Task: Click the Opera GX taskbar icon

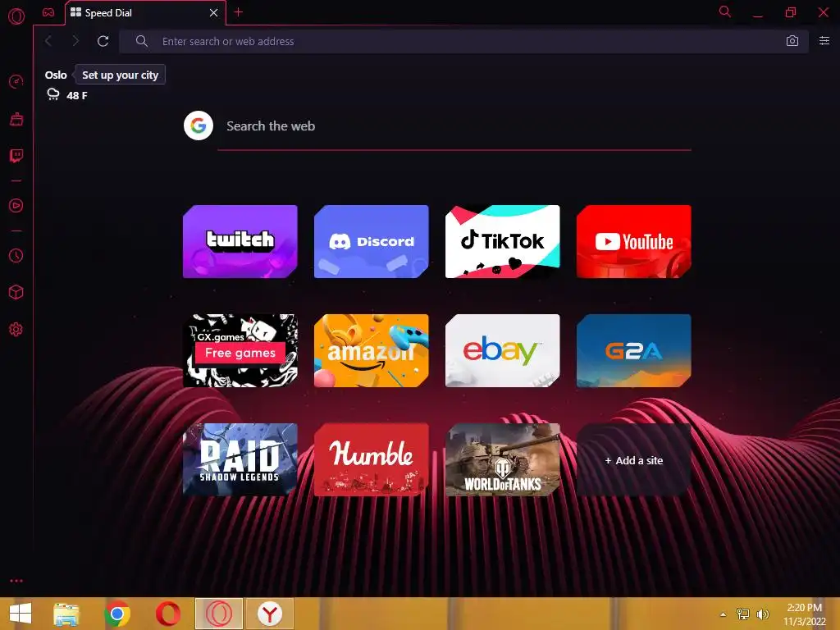Action: tap(218, 614)
